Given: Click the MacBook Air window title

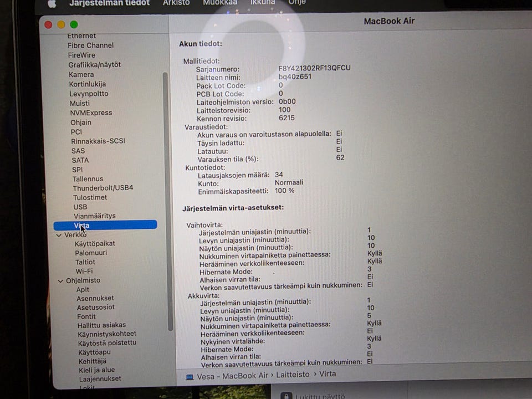Looking at the screenshot, I should 389,21.
